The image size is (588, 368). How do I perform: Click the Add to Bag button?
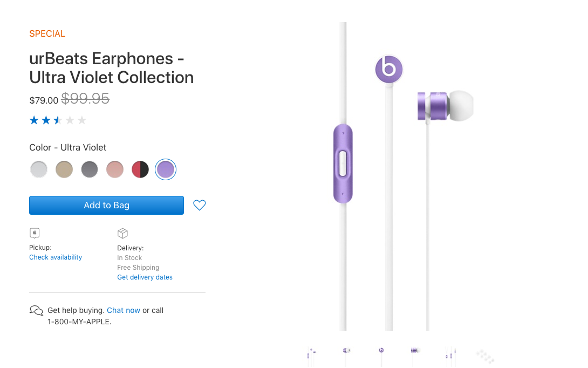pos(106,205)
